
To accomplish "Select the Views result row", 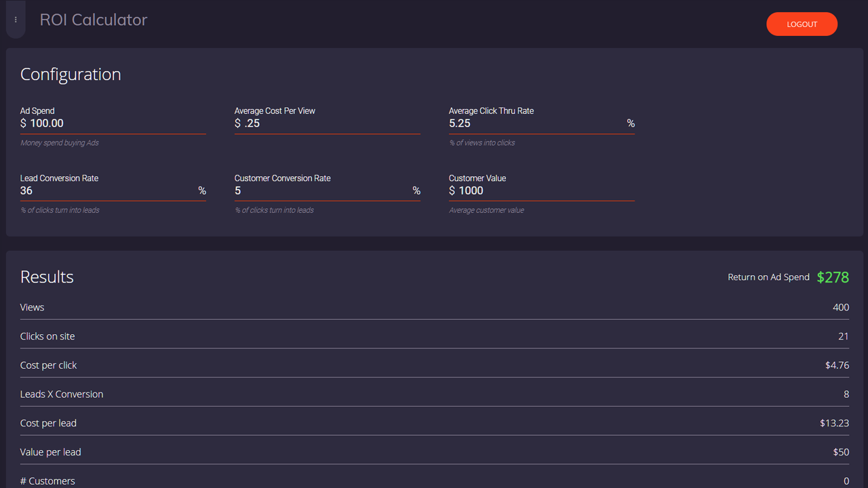I will pos(434,308).
